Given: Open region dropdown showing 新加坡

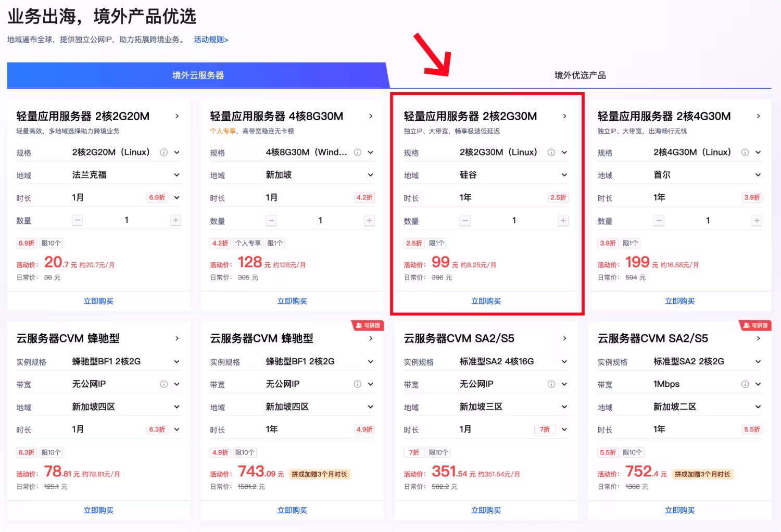Looking at the screenshot, I should (320, 175).
